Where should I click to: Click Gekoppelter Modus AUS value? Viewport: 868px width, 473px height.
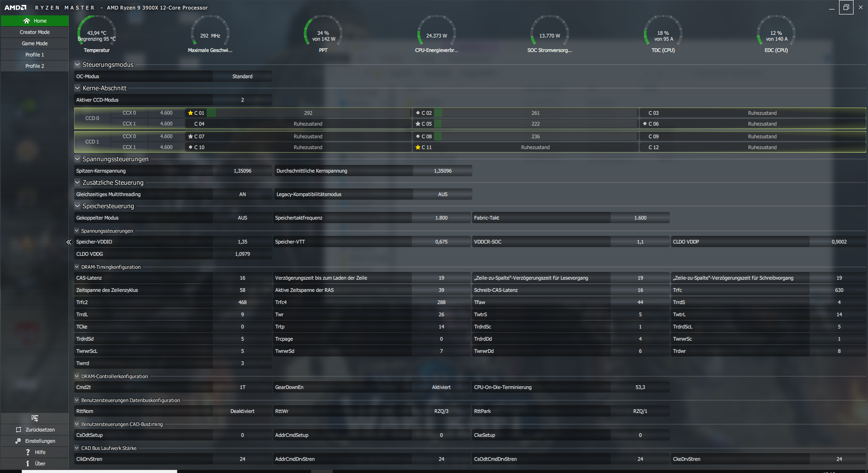(242, 218)
